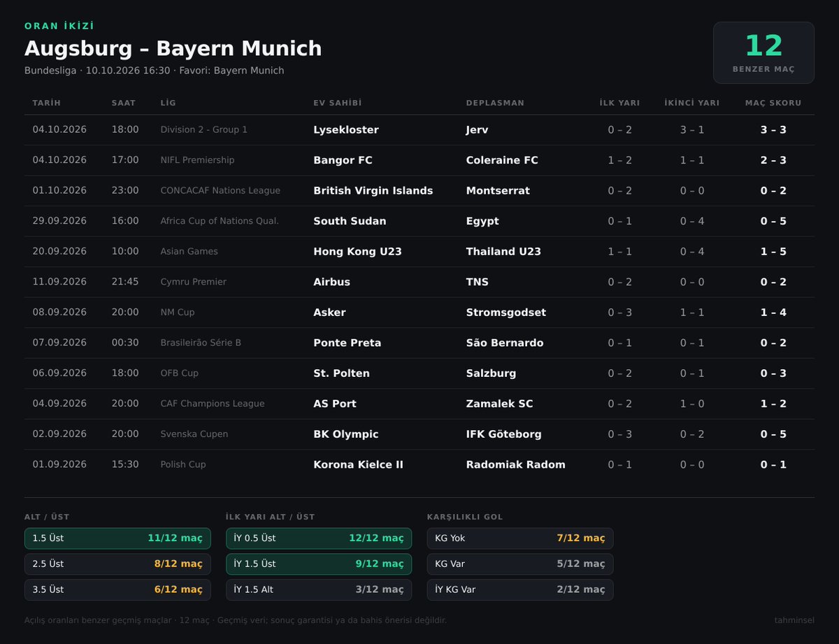
Task: Click the Augsburg – Bayern Munich title
Action: click(x=173, y=48)
